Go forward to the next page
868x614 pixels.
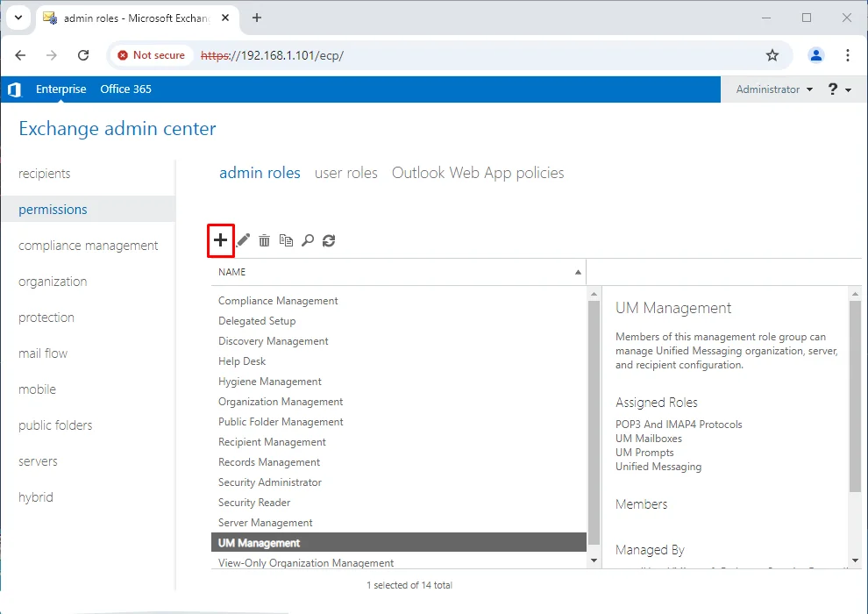click(52, 55)
